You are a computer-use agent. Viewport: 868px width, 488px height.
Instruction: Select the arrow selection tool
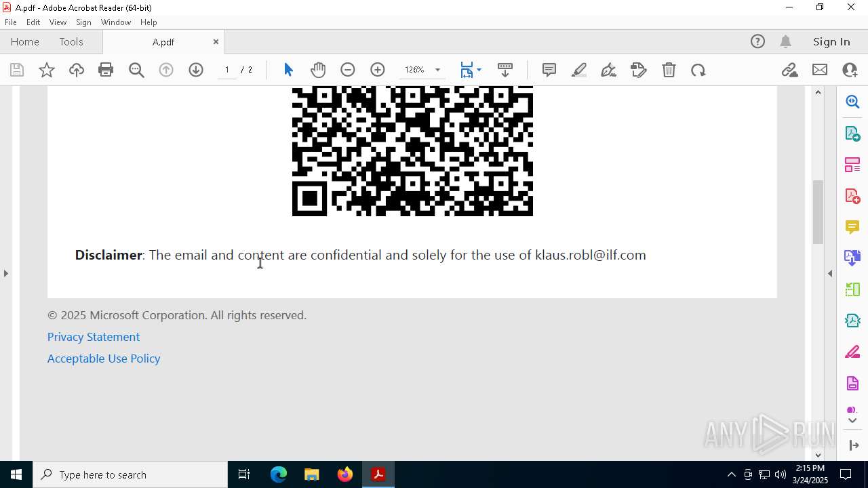[288, 70]
